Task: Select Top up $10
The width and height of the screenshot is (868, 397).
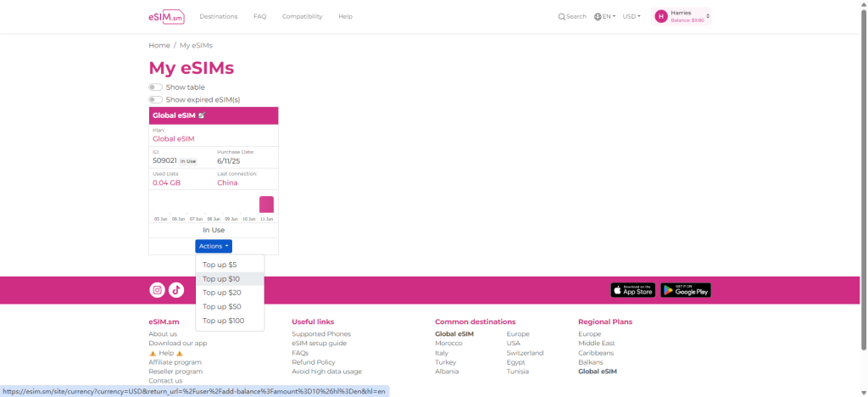Action: click(x=230, y=279)
